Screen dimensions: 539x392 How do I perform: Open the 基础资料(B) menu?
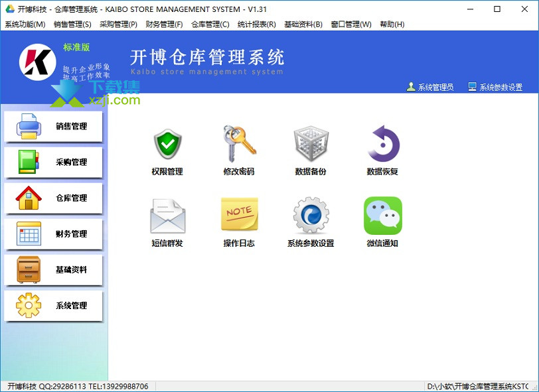click(x=303, y=25)
